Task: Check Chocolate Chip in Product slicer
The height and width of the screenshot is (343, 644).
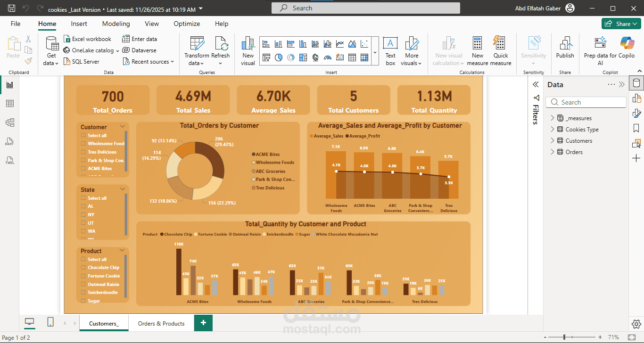Action: (x=83, y=267)
